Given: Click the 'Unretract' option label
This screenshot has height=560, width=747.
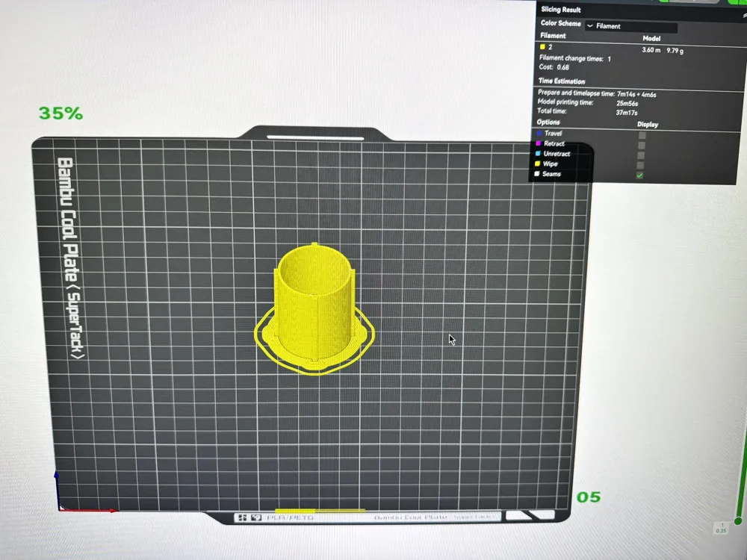Looking at the screenshot, I should coord(557,154).
